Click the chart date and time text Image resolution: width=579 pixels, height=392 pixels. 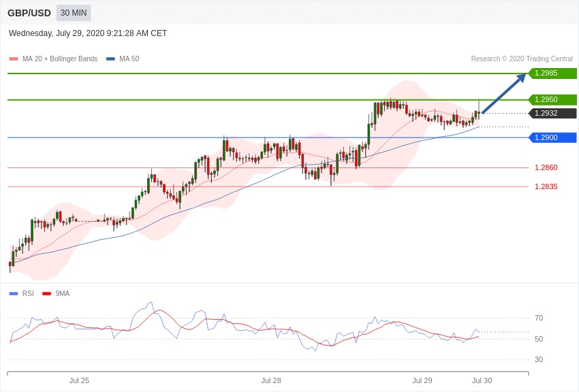pyautogui.click(x=88, y=33)
